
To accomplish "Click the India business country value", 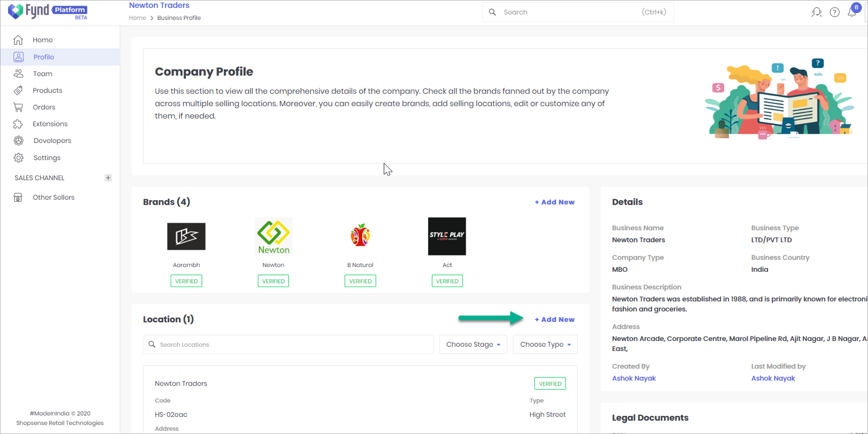I will tap(759, 269).
